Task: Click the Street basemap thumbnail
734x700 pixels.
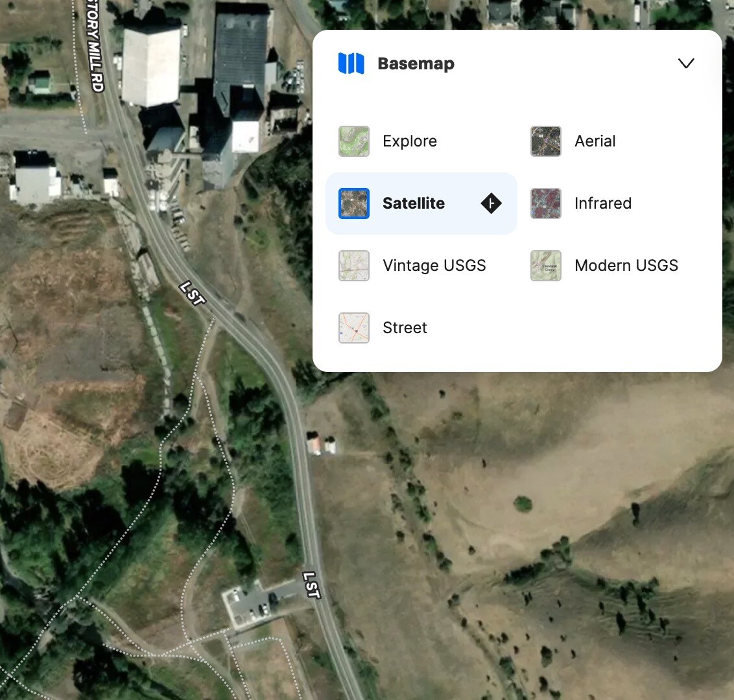Action: [353, 327]
